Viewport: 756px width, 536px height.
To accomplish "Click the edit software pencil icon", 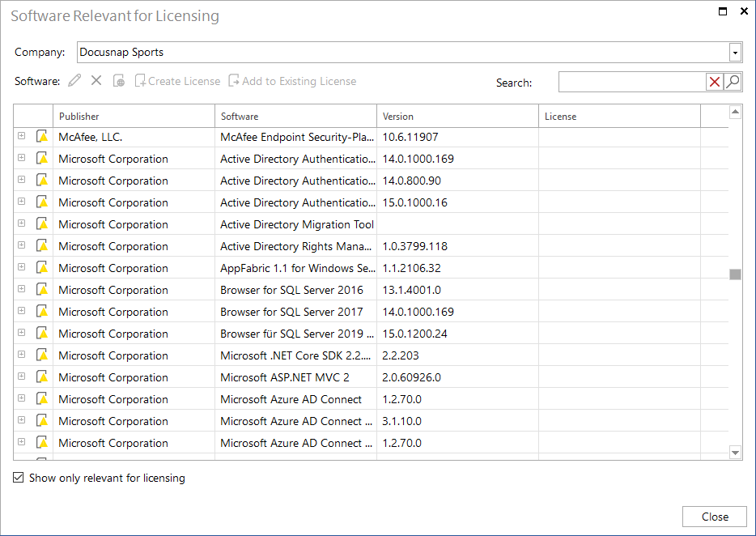I will [x=74, y=81].
